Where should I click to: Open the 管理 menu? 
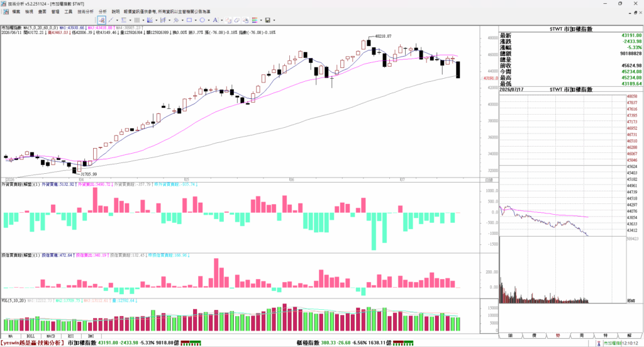55,11
